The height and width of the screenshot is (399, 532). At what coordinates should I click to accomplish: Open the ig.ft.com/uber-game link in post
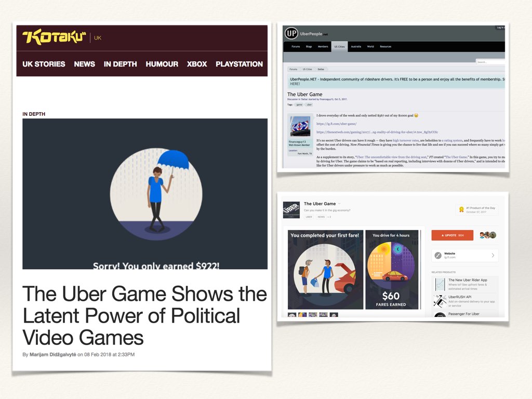coord(336,124)
